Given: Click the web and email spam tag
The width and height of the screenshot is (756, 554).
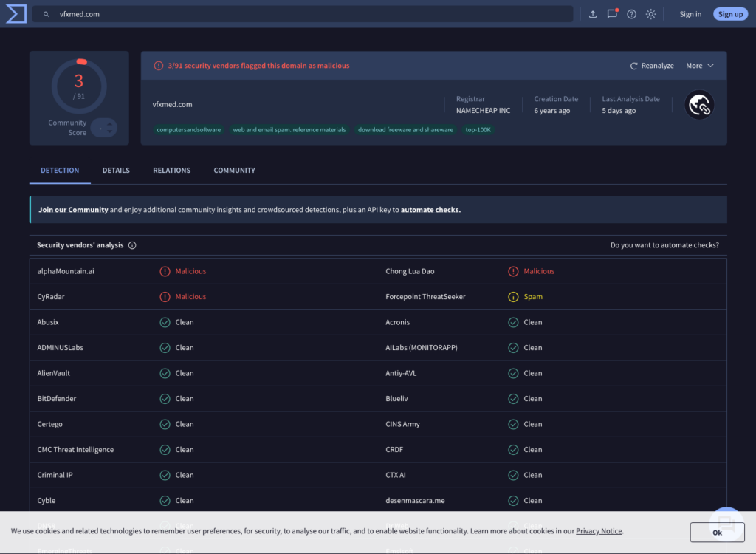Looking at the screenshot, I should tap(289, 130).
